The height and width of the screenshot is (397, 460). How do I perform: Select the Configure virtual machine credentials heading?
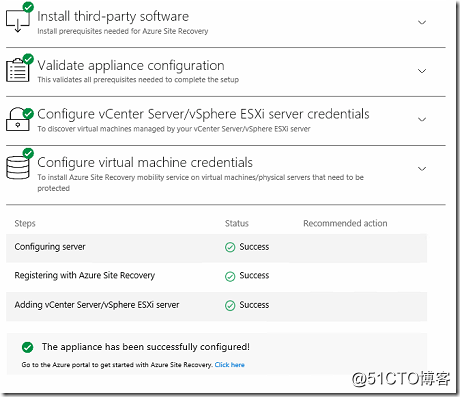pyautogui.click(x=145, y=163)
